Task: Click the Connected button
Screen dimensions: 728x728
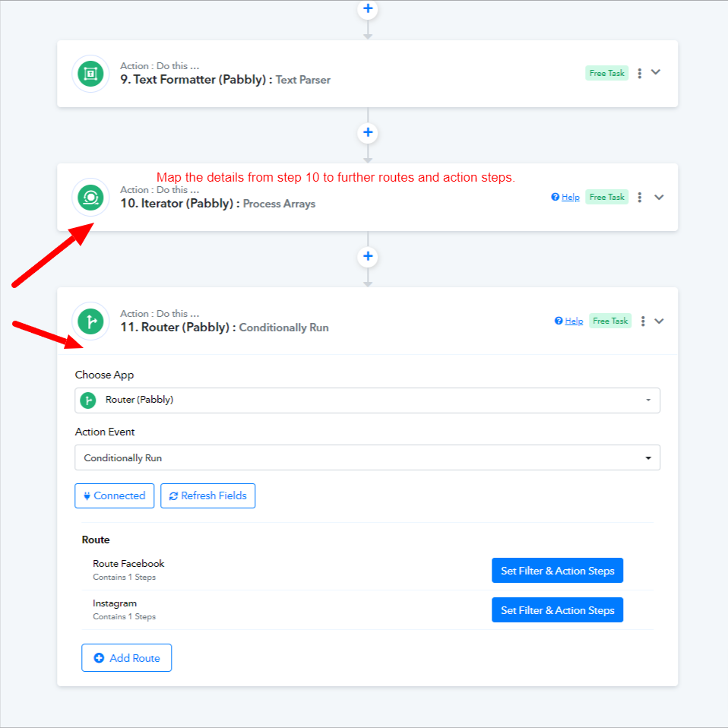Action: pos(114,496)
